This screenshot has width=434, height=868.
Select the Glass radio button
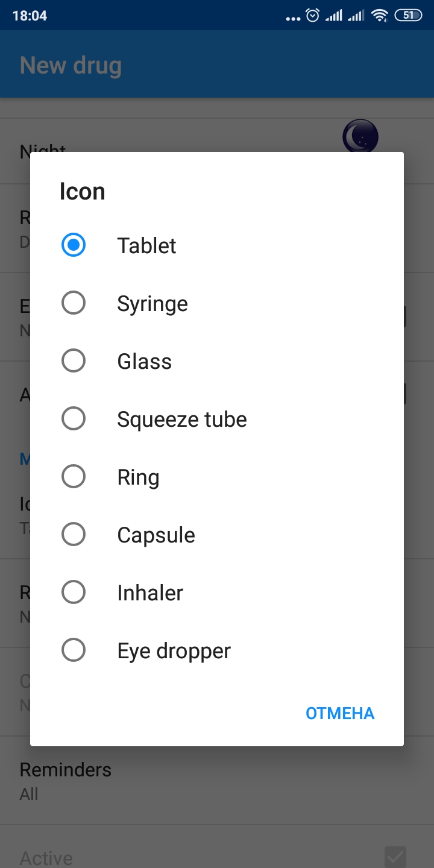click(x=74, y=361)
